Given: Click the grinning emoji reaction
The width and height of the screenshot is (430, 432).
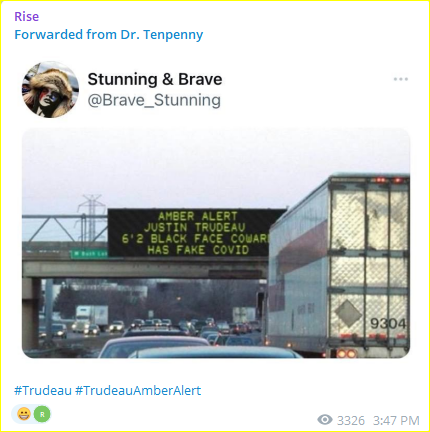Looking at the screenshot, I should [24, 414].
